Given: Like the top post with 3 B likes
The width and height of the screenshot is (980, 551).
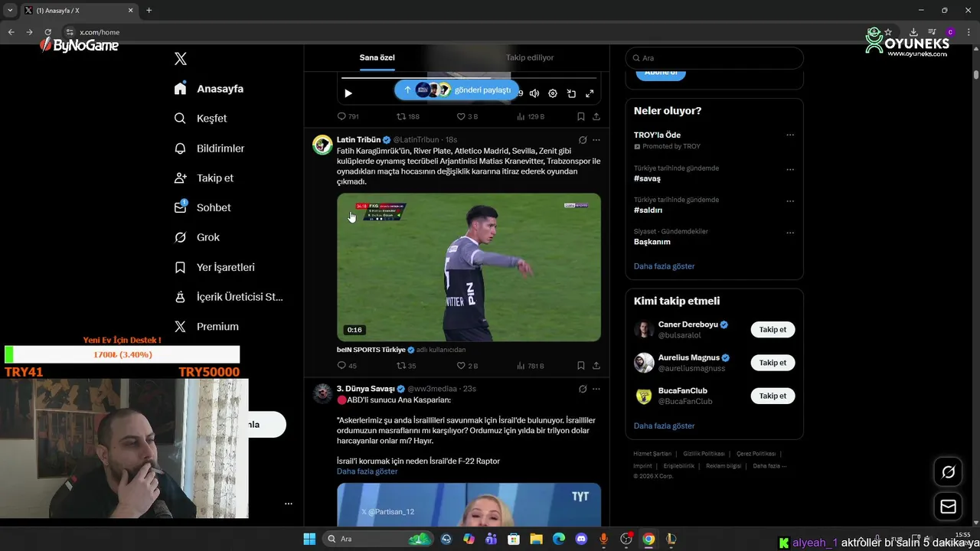Looking at the screenshot, I should click(467, 116).
